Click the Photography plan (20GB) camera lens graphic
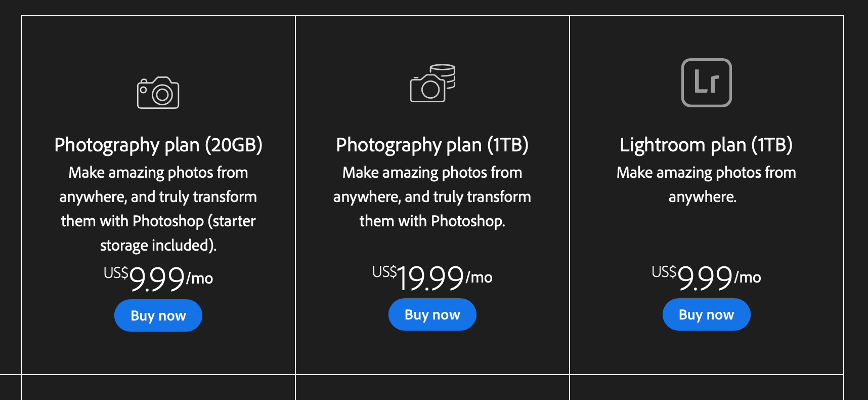The image size is (868, 400). point(162,95)
